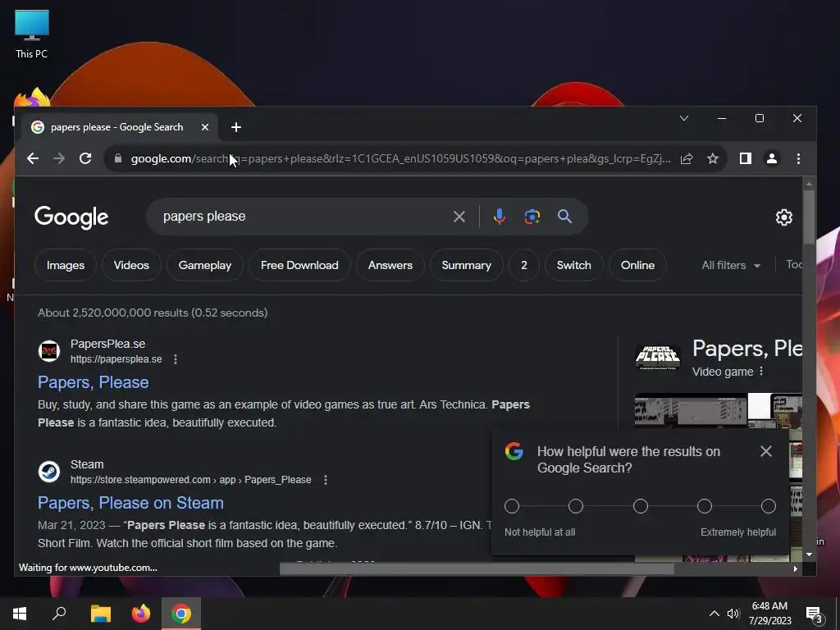The width and height of the screenshot is (840, 630).
Task: Open Chrome side panel
Action: (x=745, y=158)
